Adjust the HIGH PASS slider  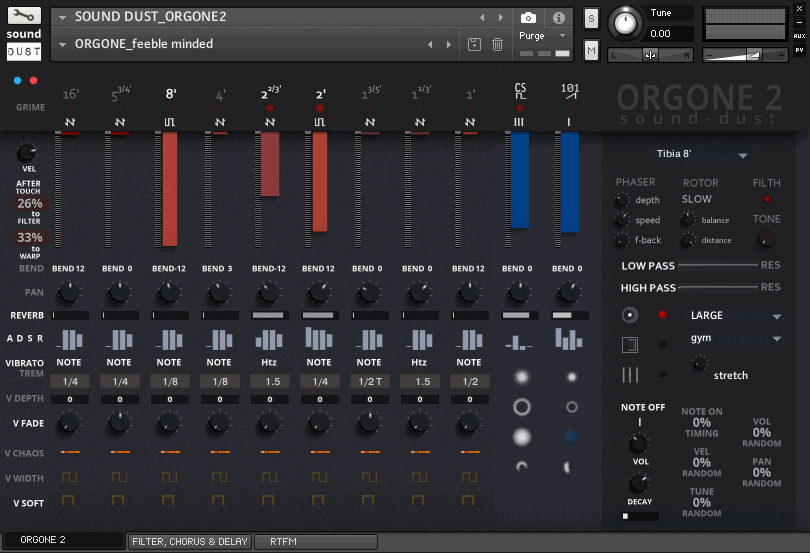click(x=718, y=287)
